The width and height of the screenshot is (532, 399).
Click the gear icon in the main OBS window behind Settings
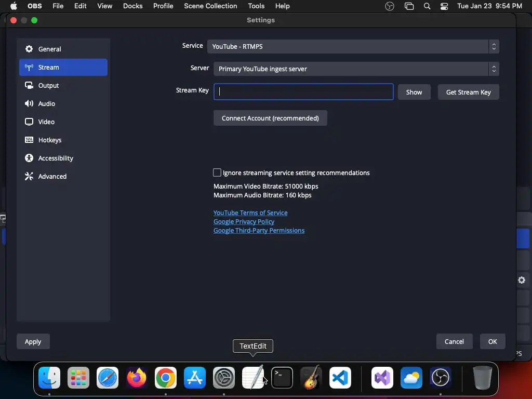(522, 280)
